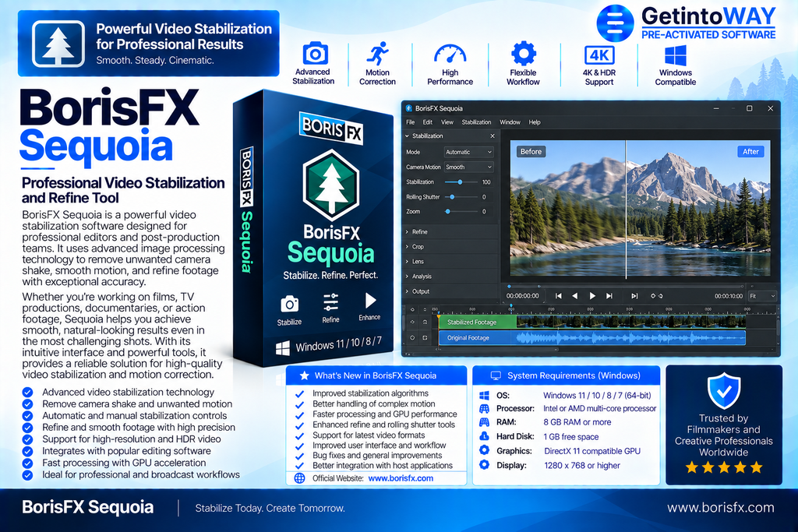This screenshot has height=532, width=798.
Task: Toggle the Original Footage track square icon
Action: [x=425, y=338]
